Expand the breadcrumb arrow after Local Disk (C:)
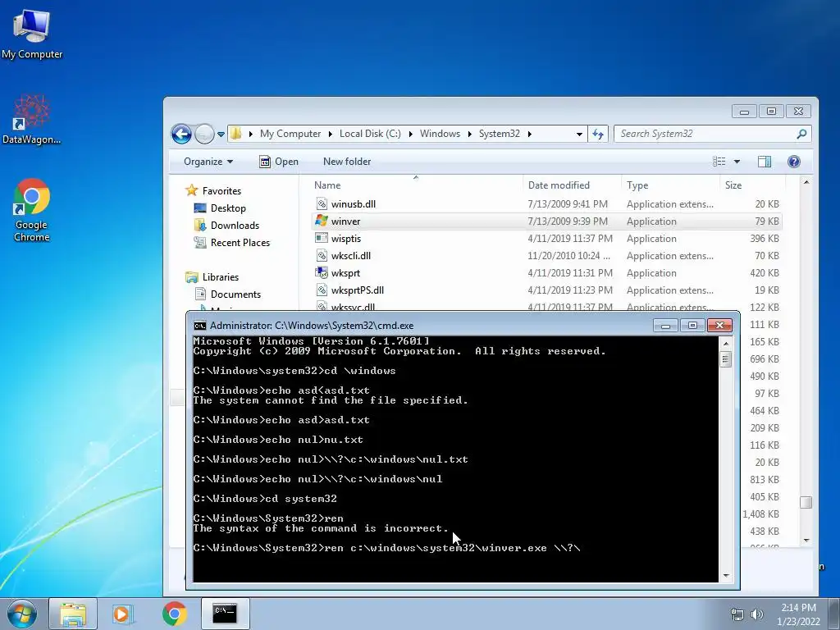840x630 pixels. (410, 134)
